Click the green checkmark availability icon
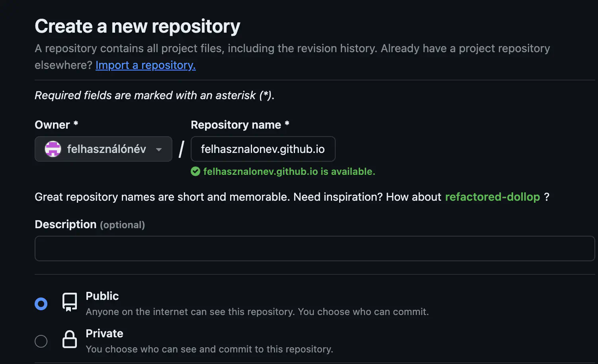The height and width of the screenshot is (364, 598). tap(195, 171)
